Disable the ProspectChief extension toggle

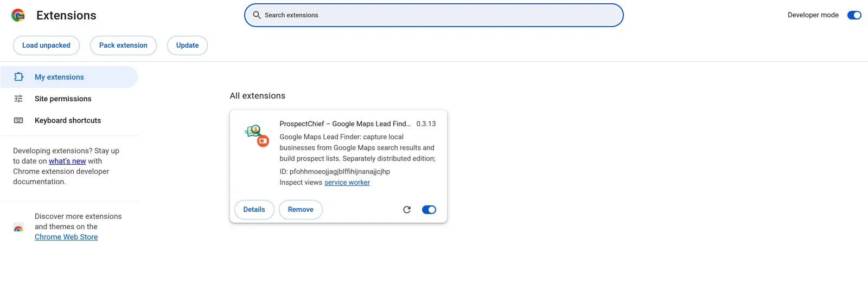pyautogui.click(x=429, y=210)
